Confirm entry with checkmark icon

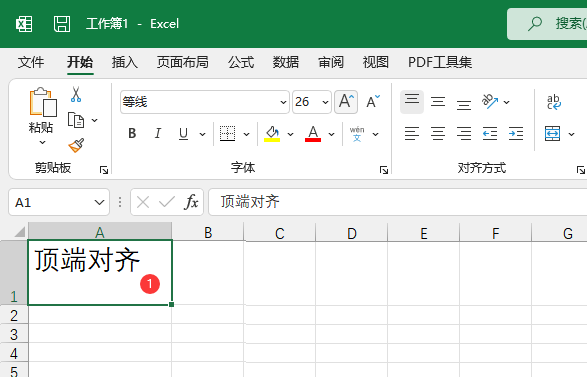pyautogui.click(x=167, y=203)
